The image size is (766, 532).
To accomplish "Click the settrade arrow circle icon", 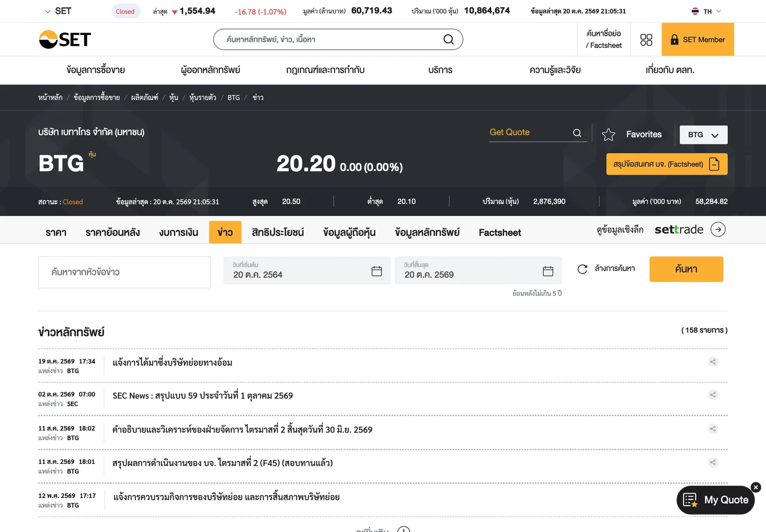I will [x=718, y=229].
